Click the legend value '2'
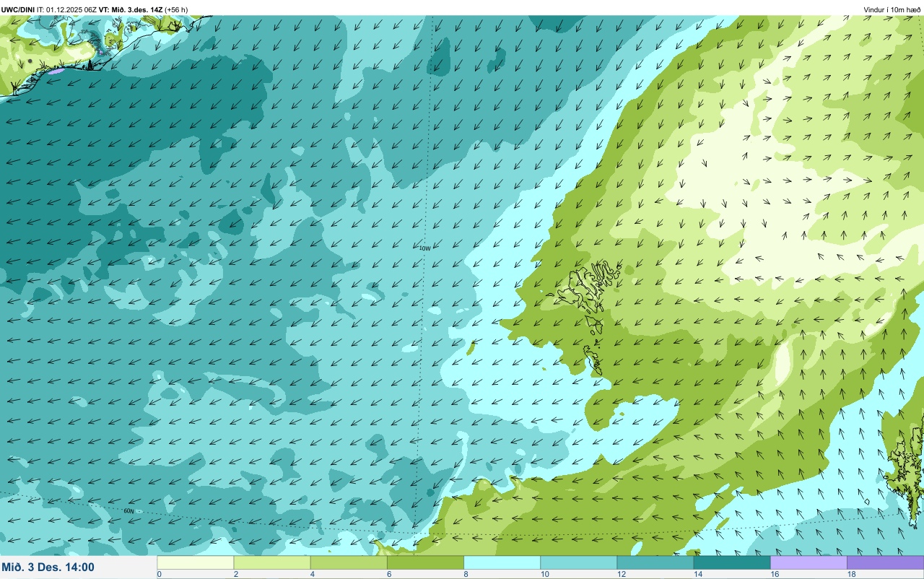 click(235, 575)
